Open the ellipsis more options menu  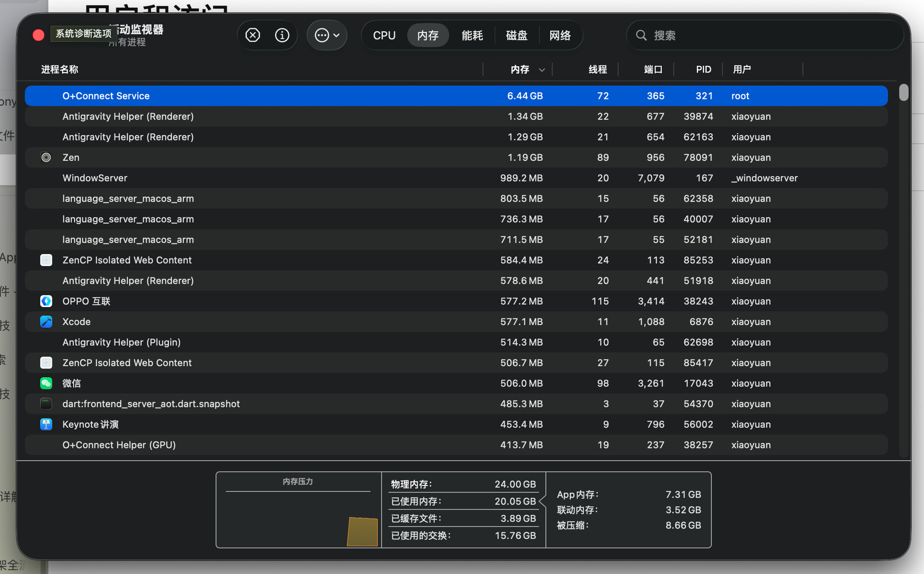click(x=327, y=35)
